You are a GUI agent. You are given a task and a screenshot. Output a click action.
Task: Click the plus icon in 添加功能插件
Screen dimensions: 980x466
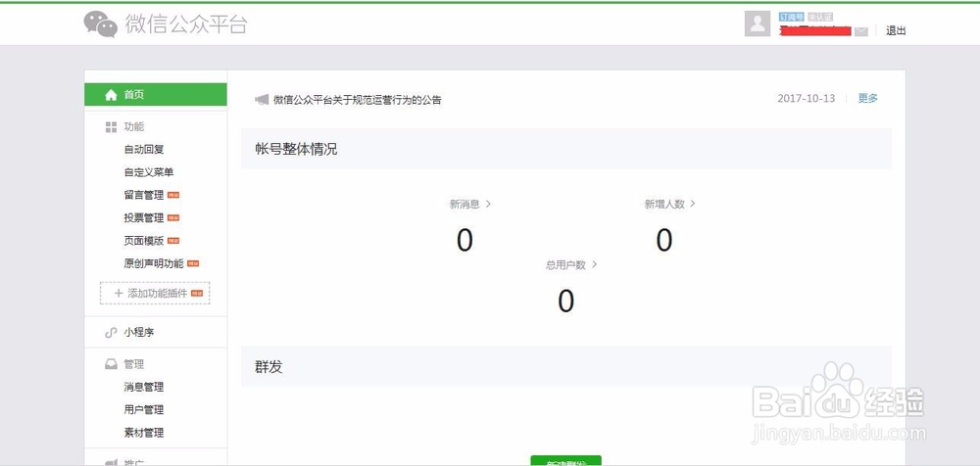point(119,293)
